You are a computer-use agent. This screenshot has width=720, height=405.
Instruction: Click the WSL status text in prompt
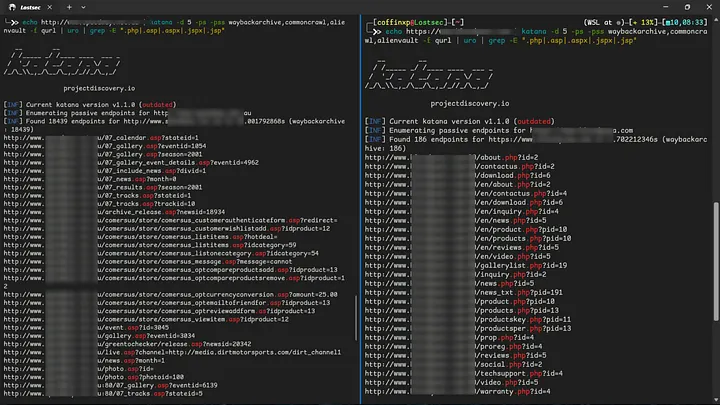(604, 22)
